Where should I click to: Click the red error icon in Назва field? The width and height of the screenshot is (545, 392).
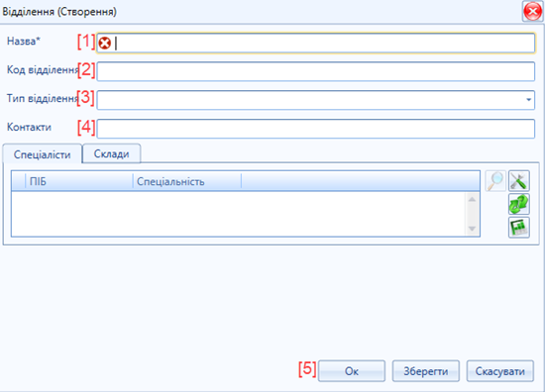click(105, 44)
